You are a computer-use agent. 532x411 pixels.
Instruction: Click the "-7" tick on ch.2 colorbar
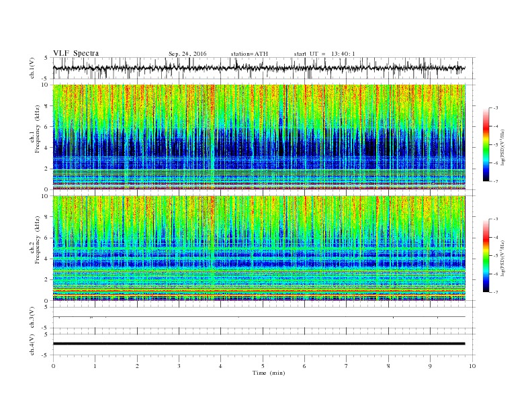tap(495, 292)
